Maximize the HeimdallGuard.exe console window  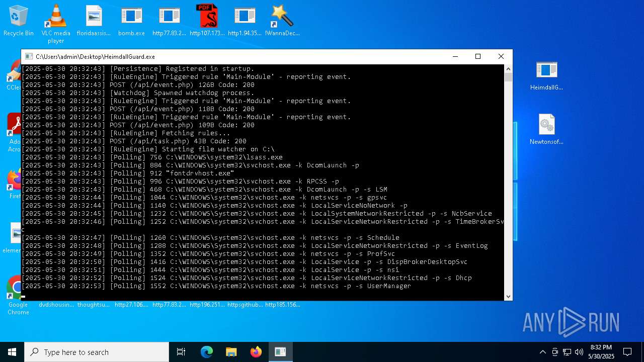478,57
